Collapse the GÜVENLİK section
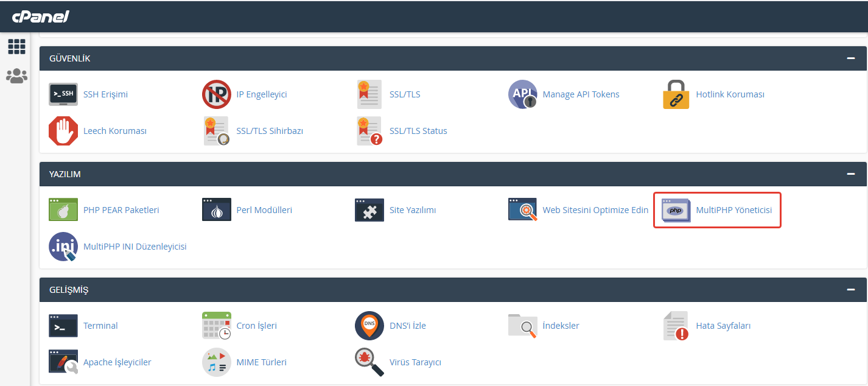The height and width of the screenshot is (386, 868). pos(850,58)
